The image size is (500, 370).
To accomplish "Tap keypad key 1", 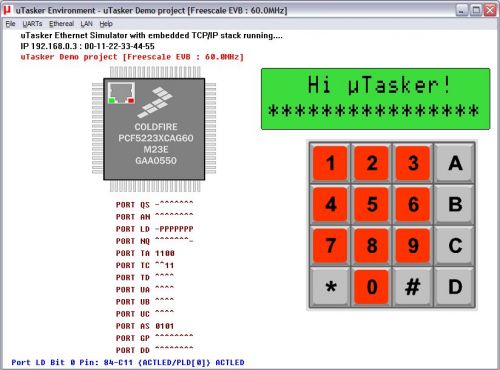I will coord(330,163).
